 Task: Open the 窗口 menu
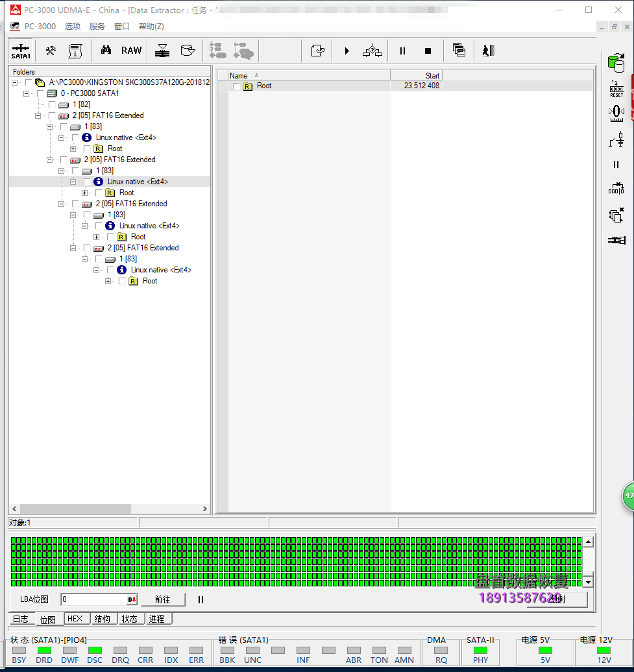tap(122, 27)
